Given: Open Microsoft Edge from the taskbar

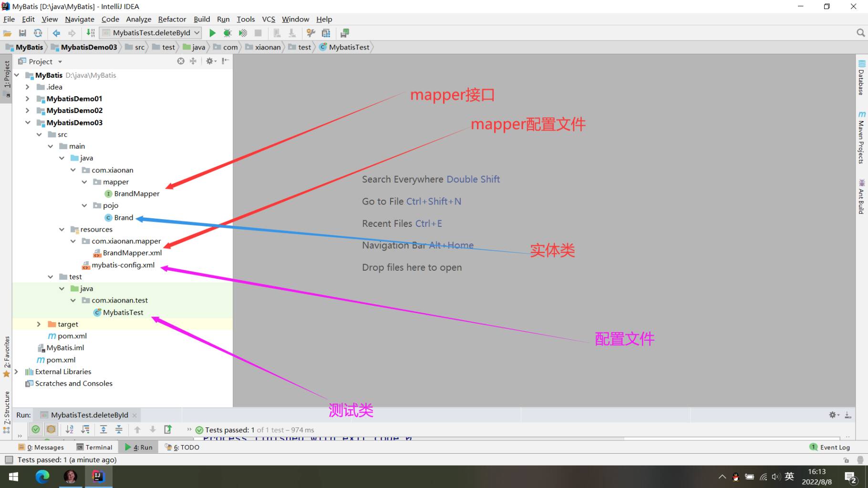Looking at the screenshot, I should click(42, 476).
